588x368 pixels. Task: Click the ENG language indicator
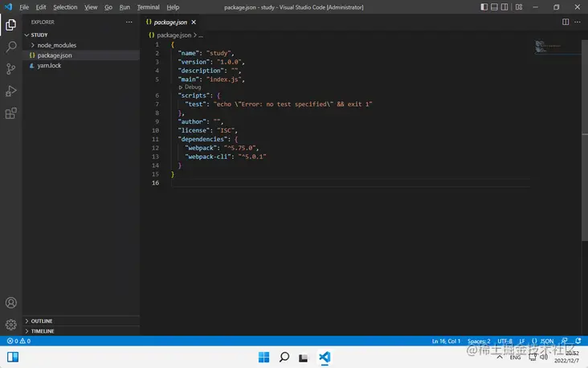click(x=515, y=358)
